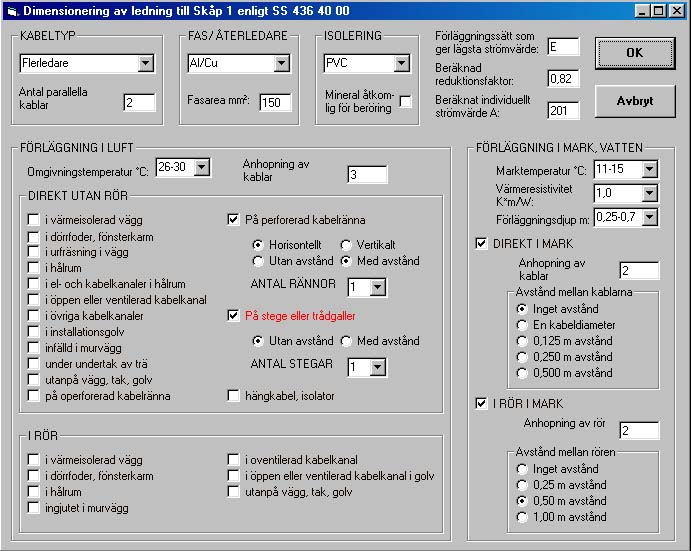Screen dimensions: 692x551
Task: Enable the 'i värmeisolerad vägg' checkbox under Direkt utan rör
Action: coord(34,219)
